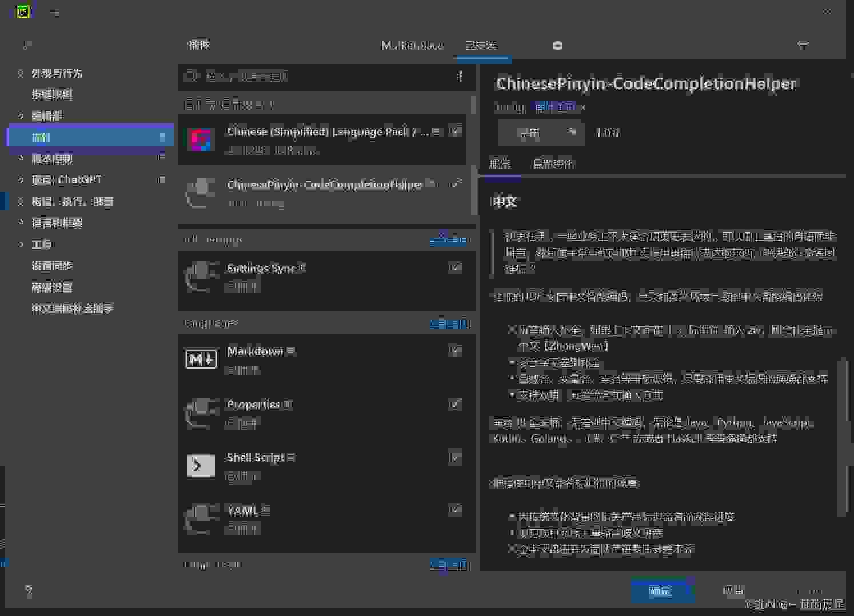Click the Shell Script plugin icon
This screenshot has width=854, height=616.
(201, 466)
